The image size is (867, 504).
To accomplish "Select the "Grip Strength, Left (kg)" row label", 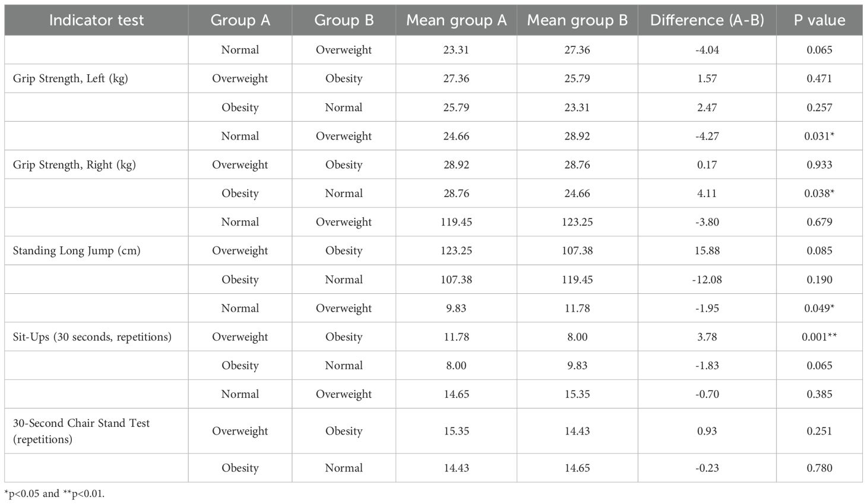I will point(71,78).
